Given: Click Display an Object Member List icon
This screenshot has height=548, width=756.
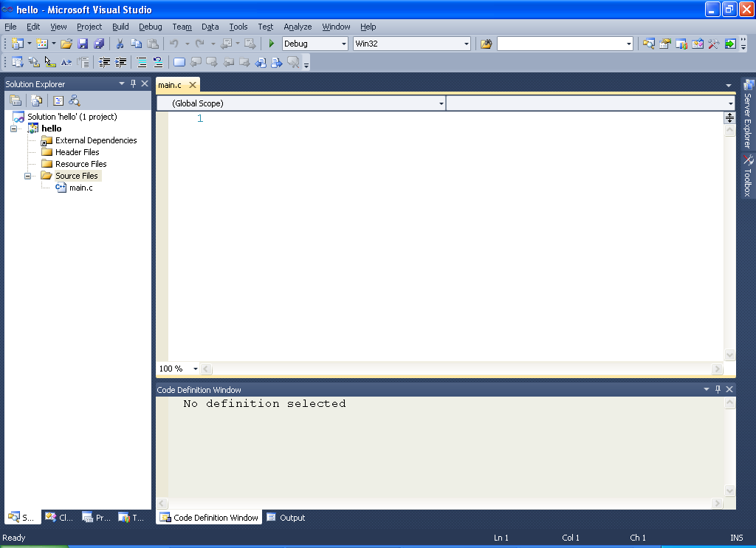Looking at the screenshot, I should (18, 62).
